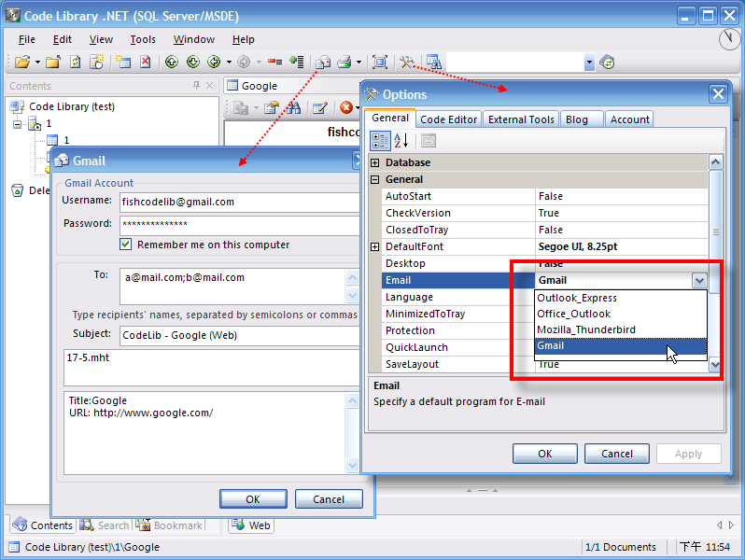Click the go refresh icon beside search box
Screen dimensions: 745x560
point(607,63)
